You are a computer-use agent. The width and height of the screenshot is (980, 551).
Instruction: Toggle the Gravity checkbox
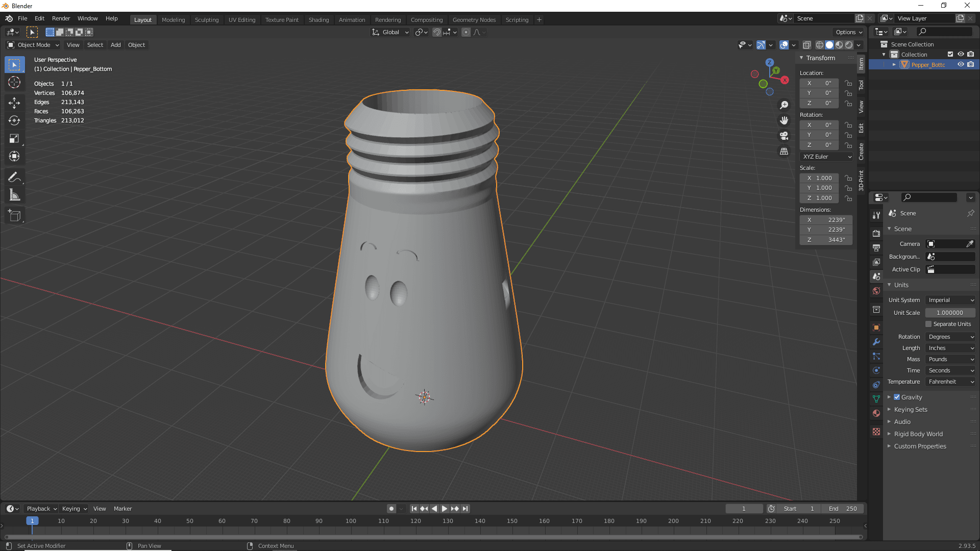click(x=897, y=397)
